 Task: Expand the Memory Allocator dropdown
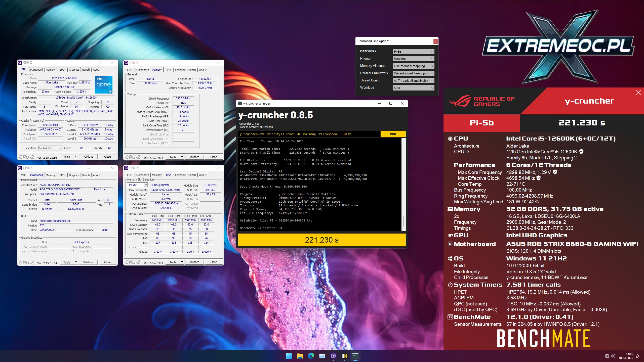click(414, 66)
